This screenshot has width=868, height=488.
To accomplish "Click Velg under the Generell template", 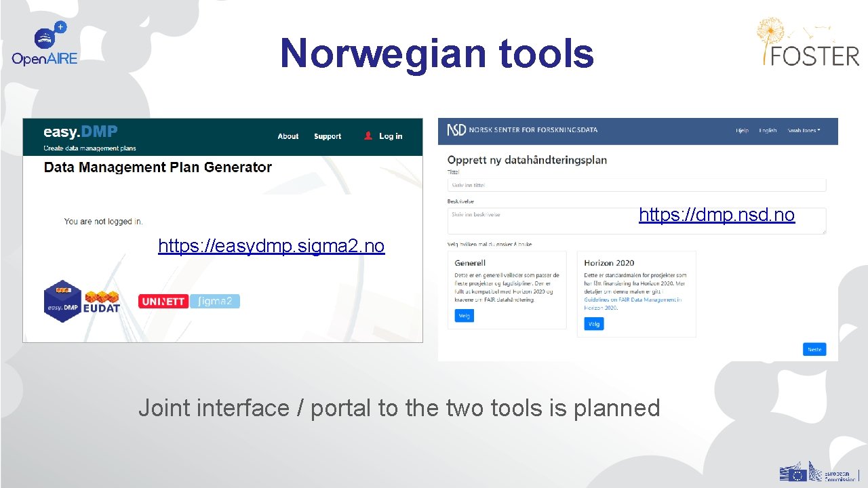I will click(464, 315).
